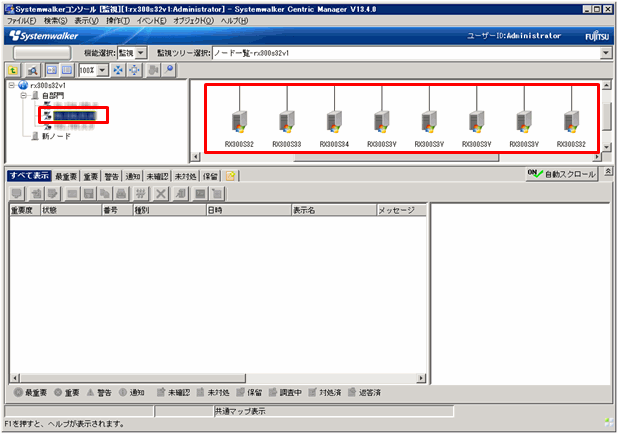The width and height of the screenshot is (618, 434).
Task: Click the fit-to-window inward arrows icon
Action: pyautogui.click(x=118, y=71)
